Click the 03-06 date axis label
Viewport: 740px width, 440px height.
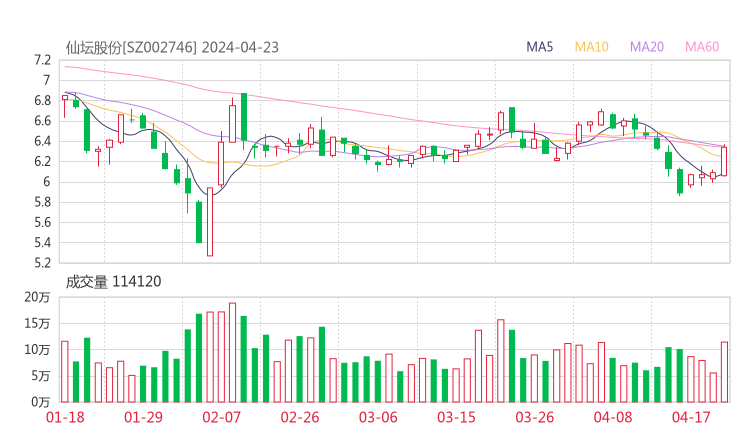pyautogui.click(x=378, y=417)
